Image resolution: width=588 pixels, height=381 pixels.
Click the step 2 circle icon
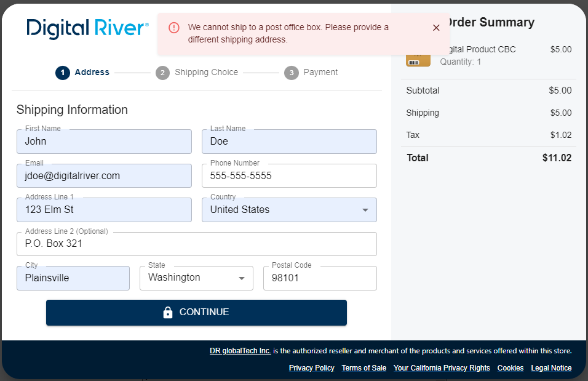tap(162, 73)
